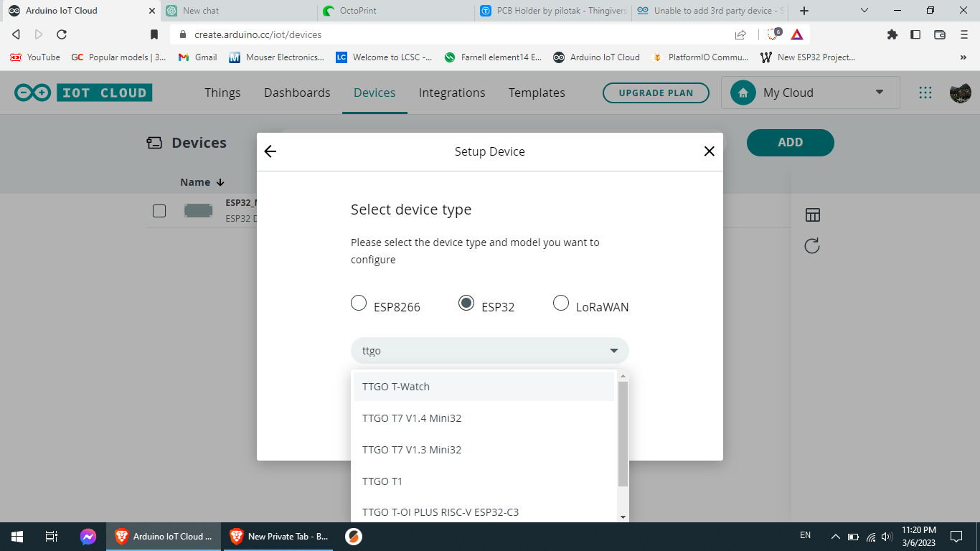Go back with the Setup Device arrow
Image resolution: width=980 pixels, height=551 pixels.
270,151
